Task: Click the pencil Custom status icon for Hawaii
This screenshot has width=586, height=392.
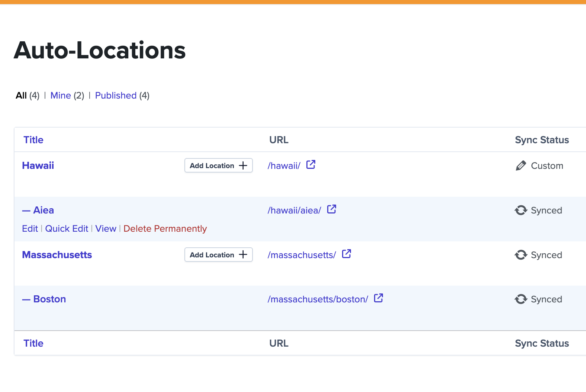Action: (521, 166)
